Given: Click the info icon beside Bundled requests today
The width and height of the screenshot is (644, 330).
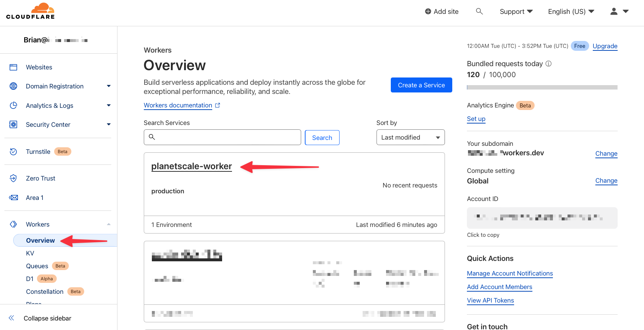Looking at the screenshot, I should pos(548,64).
